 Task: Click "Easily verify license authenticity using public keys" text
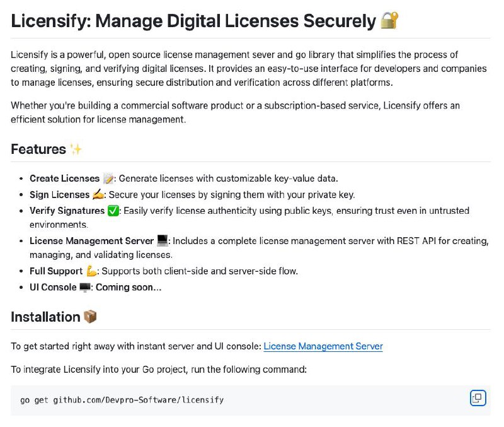(x=249, y=218)
